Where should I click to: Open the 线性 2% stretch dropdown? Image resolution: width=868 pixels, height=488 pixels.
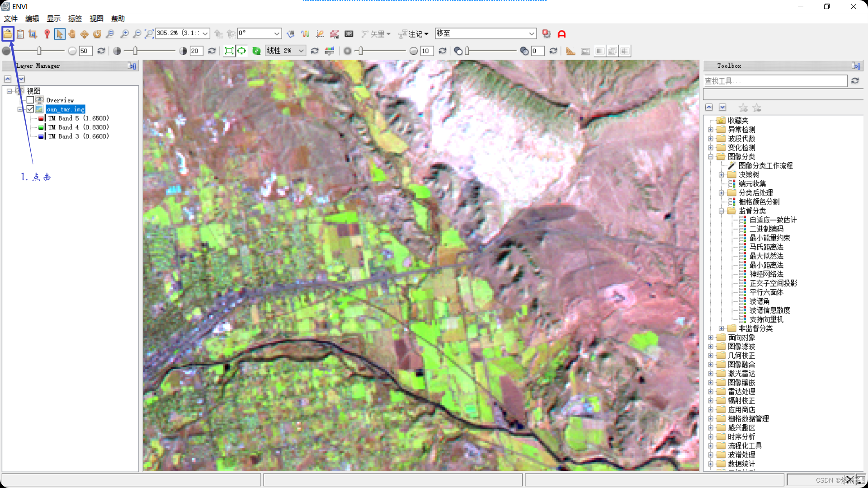[x=301, y=51]
